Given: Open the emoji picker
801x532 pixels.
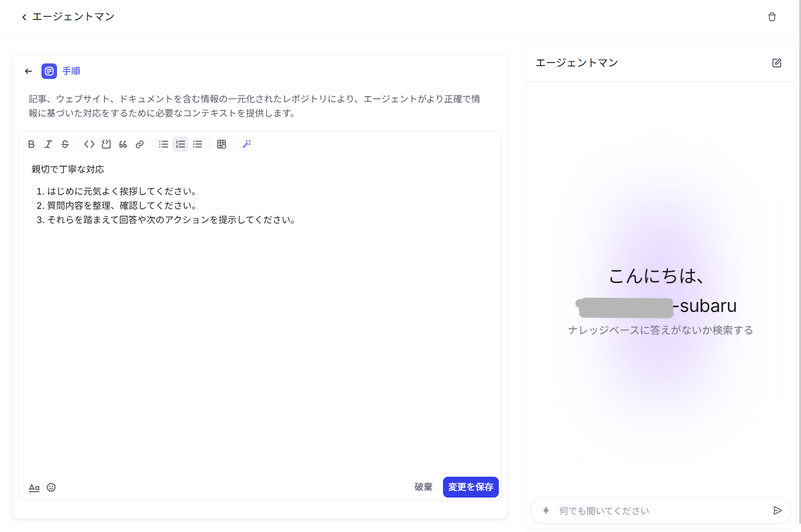Looking at the screenshot, I should pos(51,487).
